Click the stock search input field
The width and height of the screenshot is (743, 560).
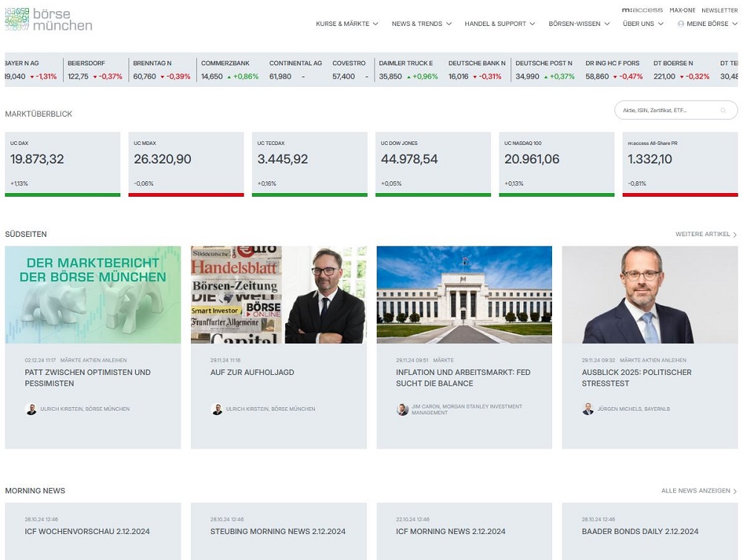click(x=675, y=111)
